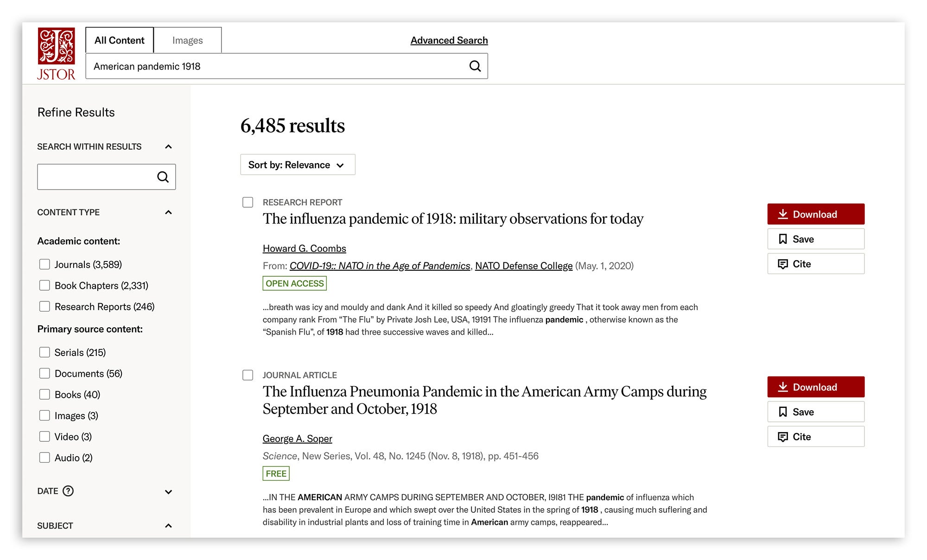Viewport: 927px width, 560px height.
Task: Click download arrow icon for Coombs report
Action: (x=783, y=214)
